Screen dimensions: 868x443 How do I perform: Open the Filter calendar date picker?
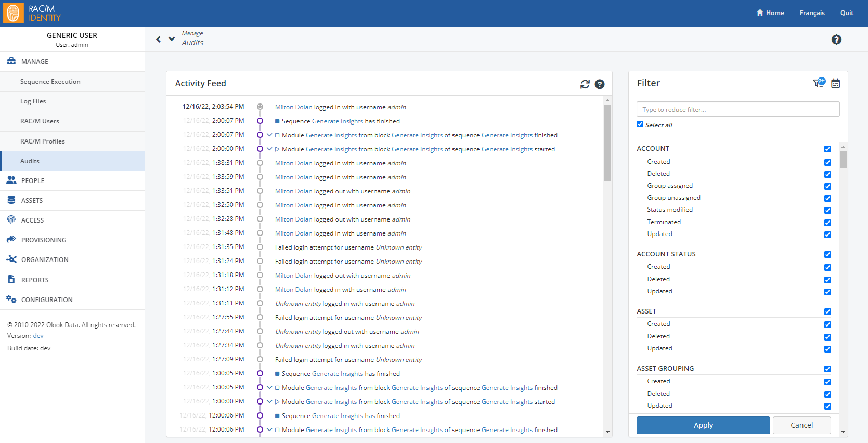835,83
